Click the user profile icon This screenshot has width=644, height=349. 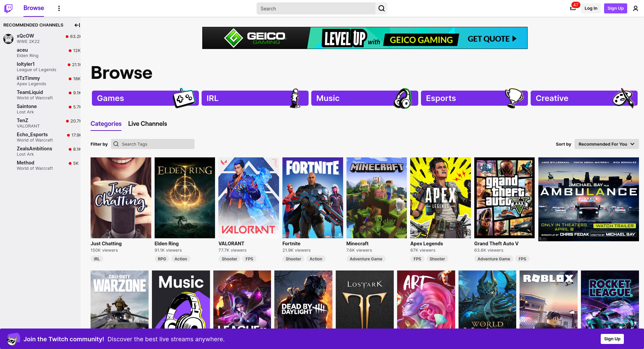coord(635,8)
